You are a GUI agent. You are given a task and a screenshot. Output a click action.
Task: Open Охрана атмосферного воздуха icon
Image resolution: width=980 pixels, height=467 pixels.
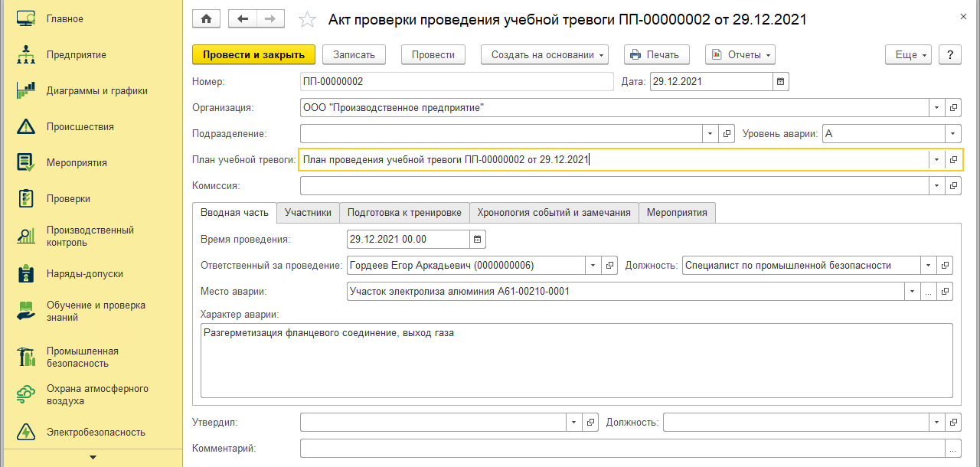pos(26,394)
